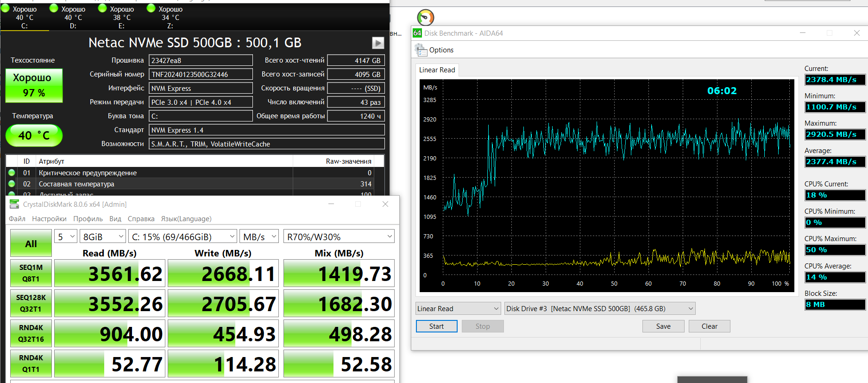Click the Options icon in AIDA64 Disk Benchmark

[421, 50]
